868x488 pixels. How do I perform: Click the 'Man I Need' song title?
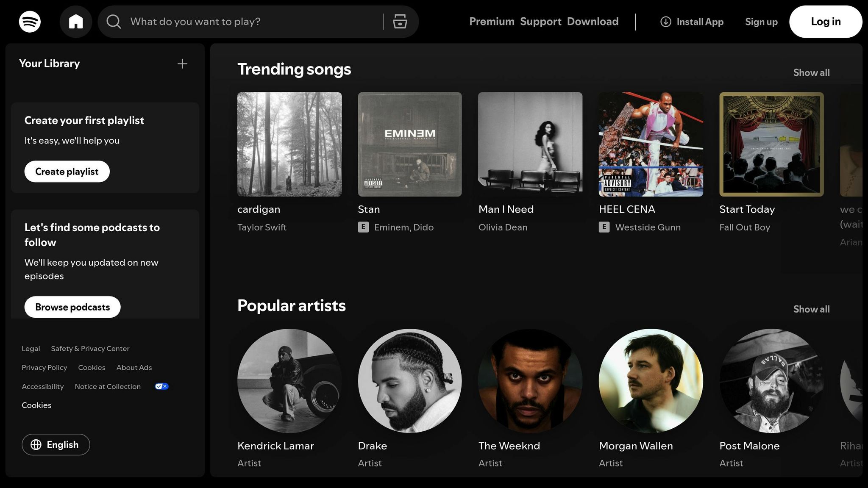506,209
